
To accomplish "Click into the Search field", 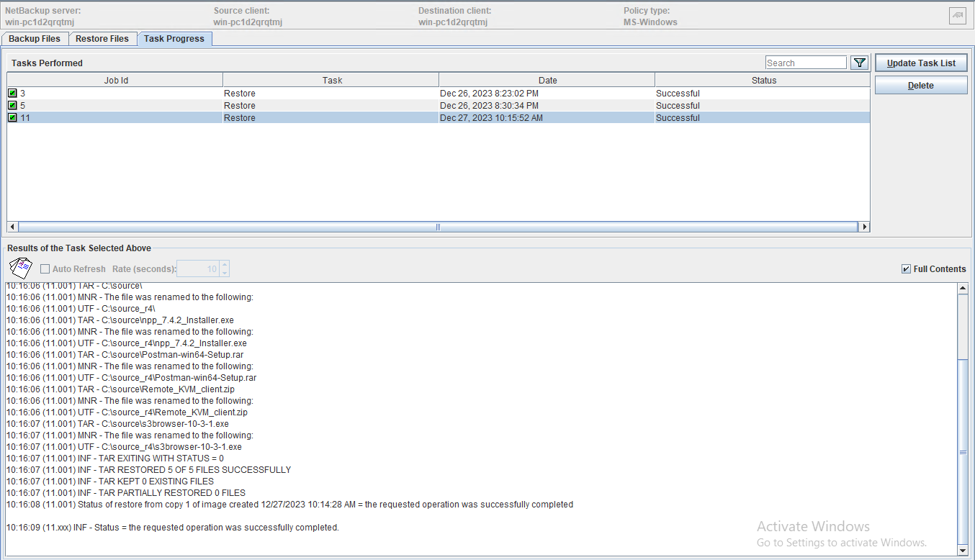I will 806,63.
